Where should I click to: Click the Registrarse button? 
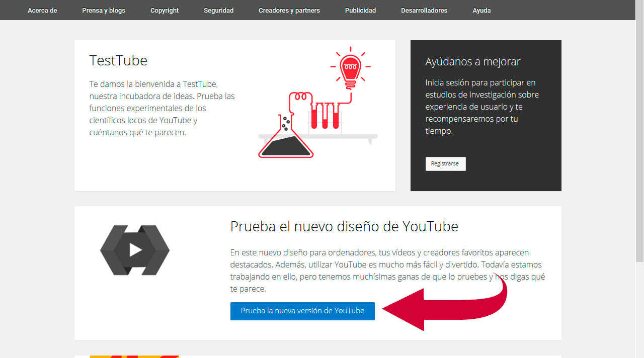click(x=445, y=164)
